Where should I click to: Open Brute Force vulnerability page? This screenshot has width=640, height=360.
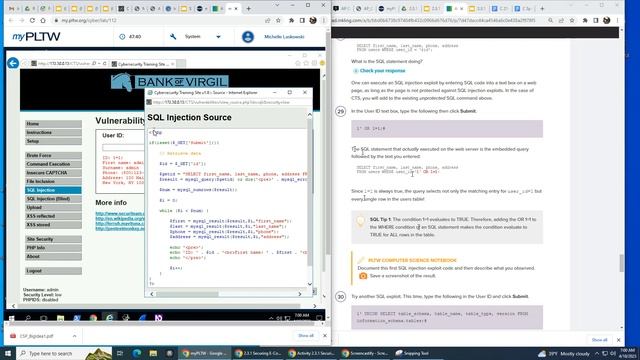(53, 156)
